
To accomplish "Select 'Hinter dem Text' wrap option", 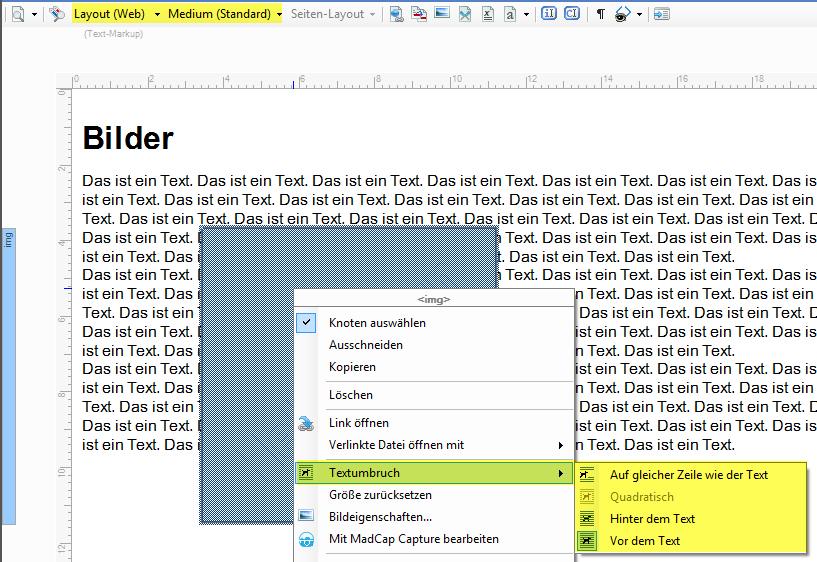I will (x=652, y=519).
